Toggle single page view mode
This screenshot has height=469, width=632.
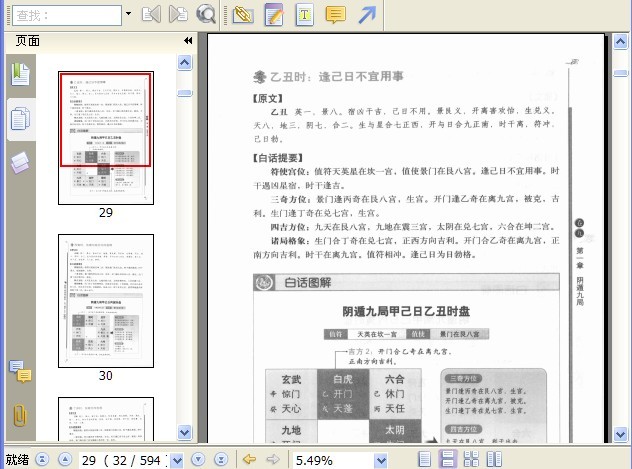click(424, 459)
